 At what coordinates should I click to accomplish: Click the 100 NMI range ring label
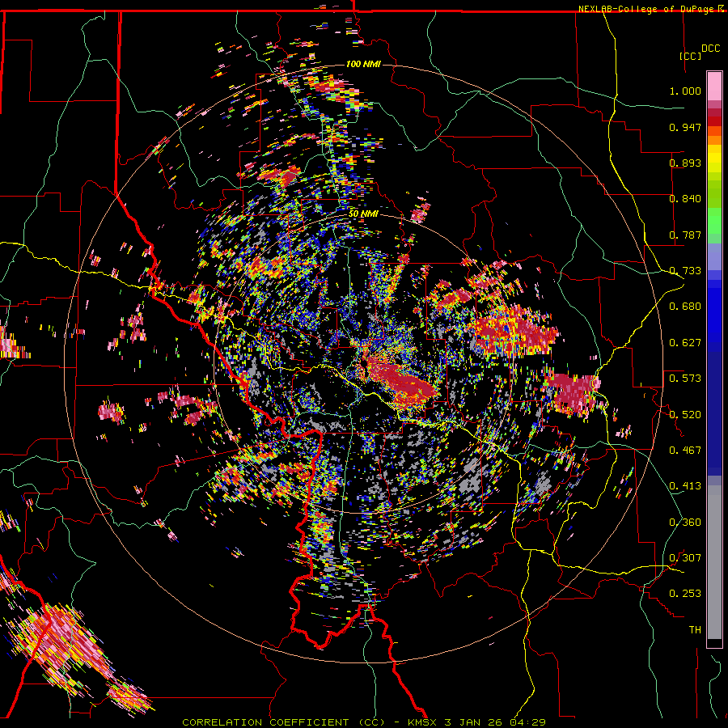[363, 64]
